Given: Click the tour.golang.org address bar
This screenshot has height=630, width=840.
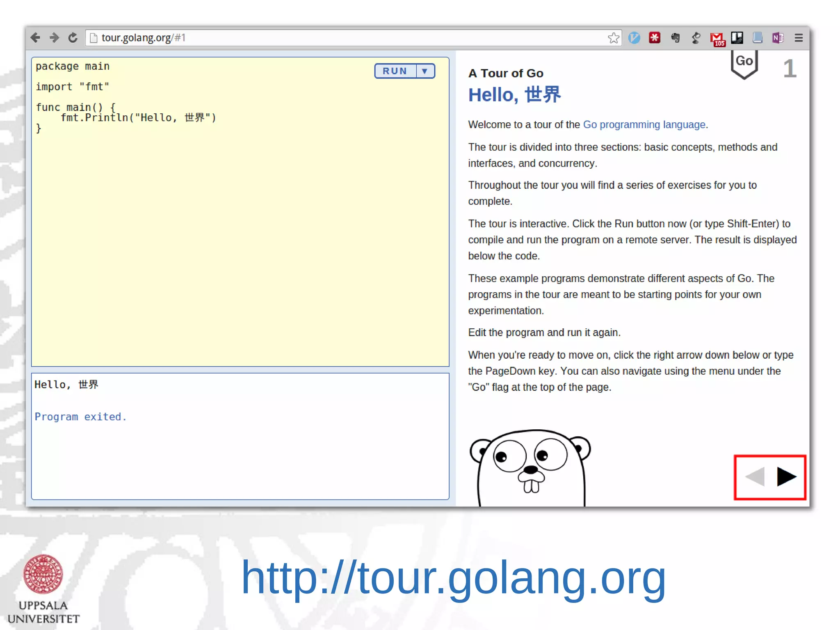Looking at the screenshot, I should pyautogui.click(x=353, y=38).
